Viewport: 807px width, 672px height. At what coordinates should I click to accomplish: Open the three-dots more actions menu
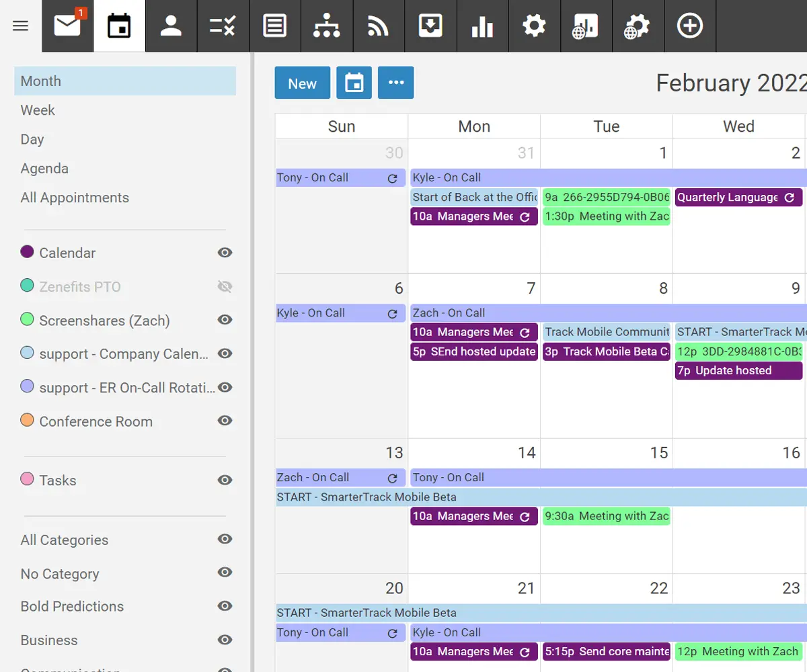pyautogui.click(x=395, y=83)
